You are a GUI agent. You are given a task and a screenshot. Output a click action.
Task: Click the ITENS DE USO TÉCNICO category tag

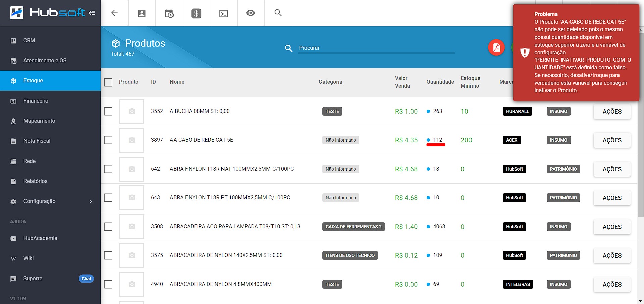[350, 256]
